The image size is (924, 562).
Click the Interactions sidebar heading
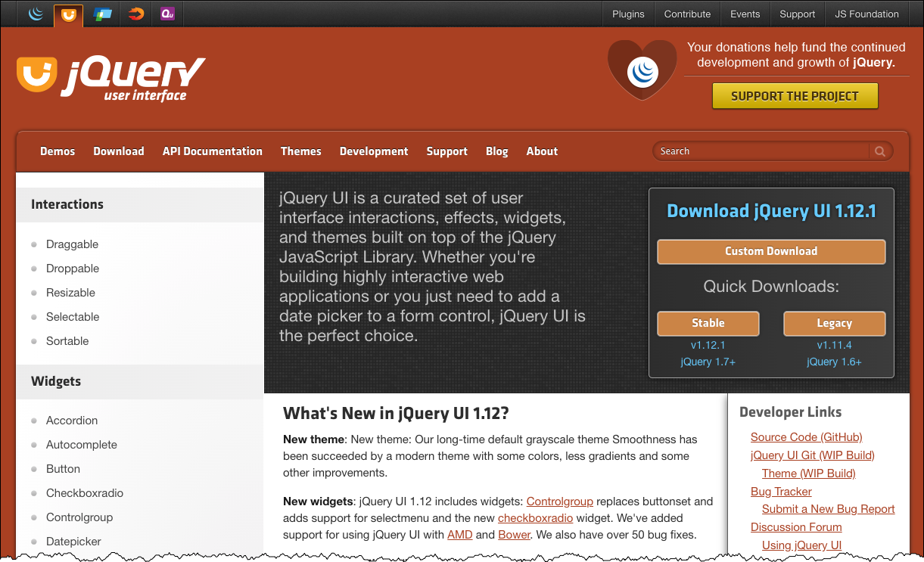[67, 204]
